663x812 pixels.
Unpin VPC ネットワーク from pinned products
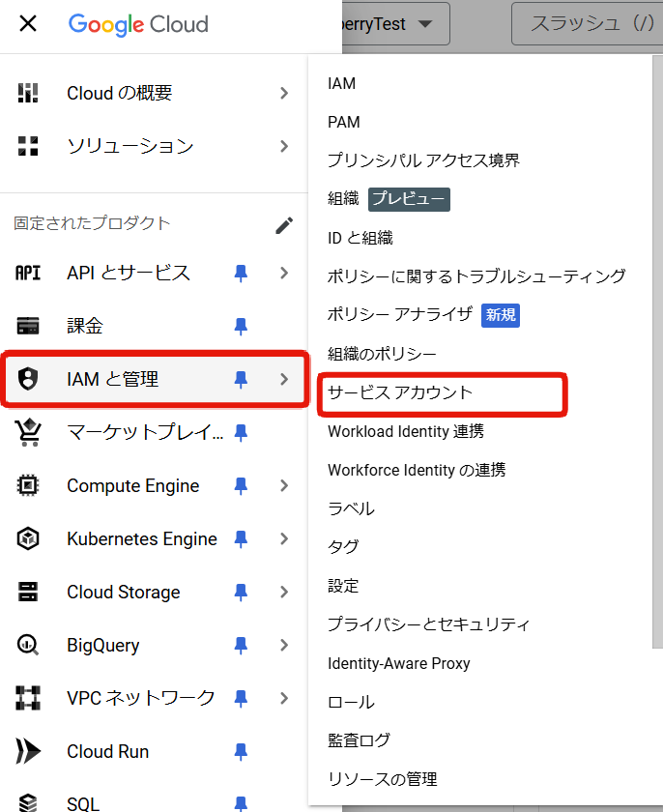coord(241,699)
